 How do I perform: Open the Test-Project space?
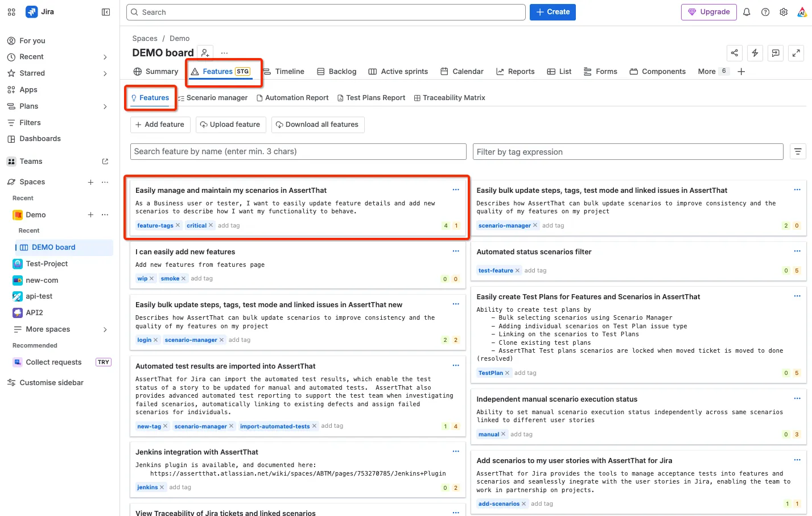tap(47, 264)
